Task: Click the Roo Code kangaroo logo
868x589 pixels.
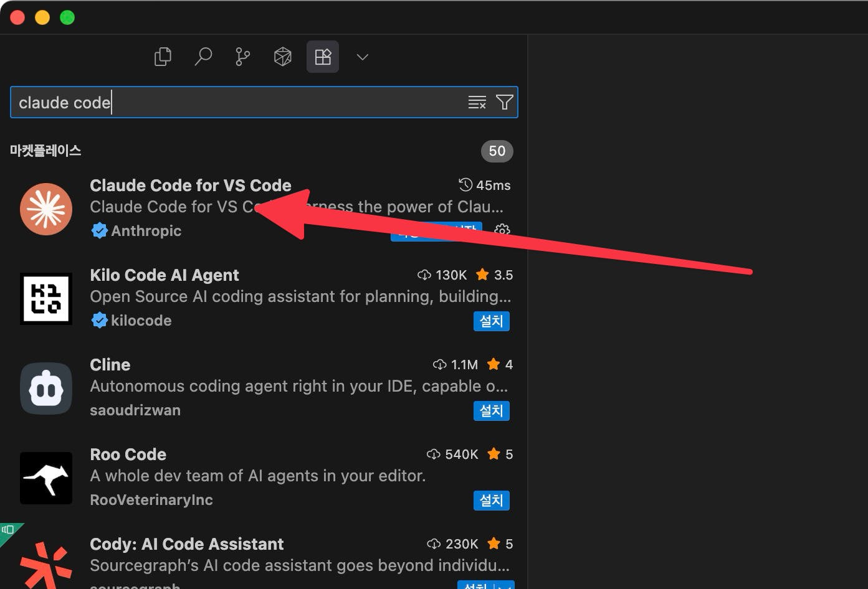Action: 46,478
